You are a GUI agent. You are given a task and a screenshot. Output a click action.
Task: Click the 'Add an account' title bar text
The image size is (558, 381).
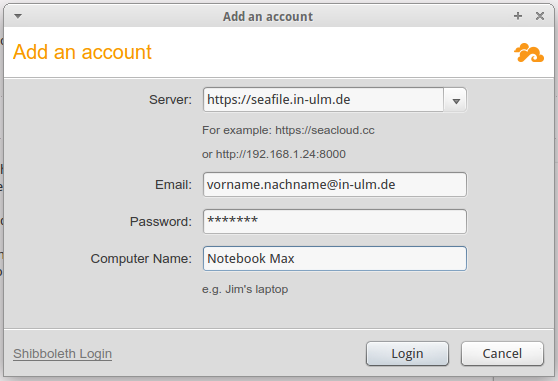coord(268,17)
